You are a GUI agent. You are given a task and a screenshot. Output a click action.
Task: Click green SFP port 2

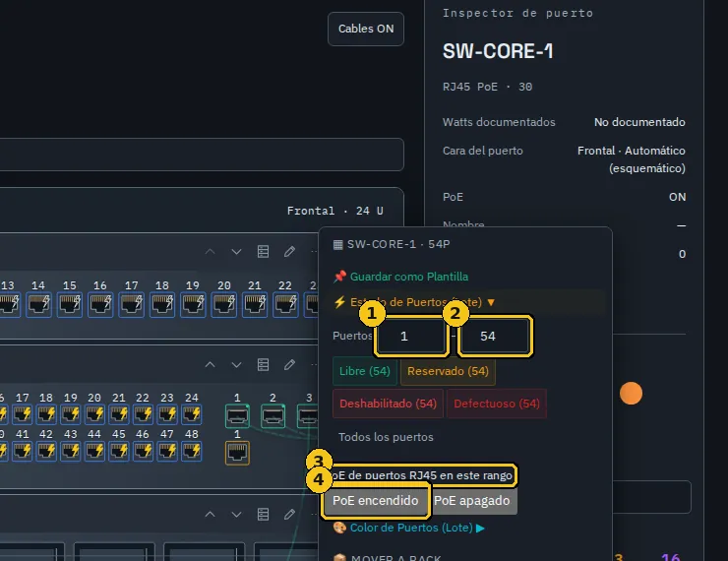(x=273, y=415)
